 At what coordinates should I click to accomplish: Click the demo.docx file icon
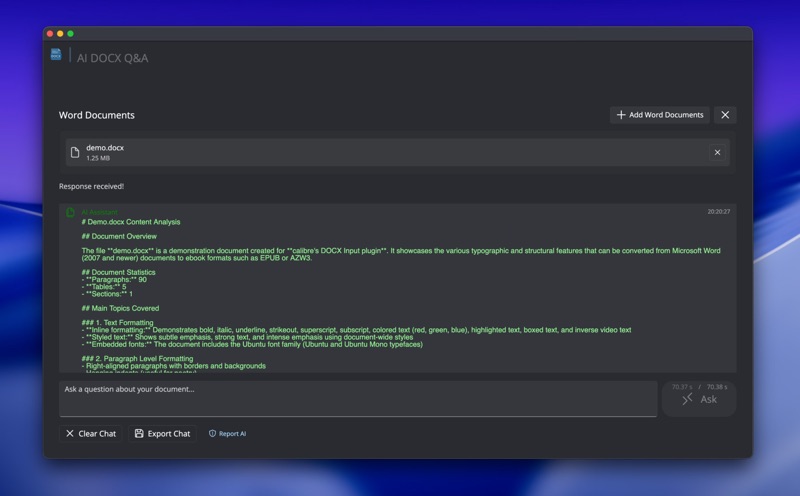(75, 152)
